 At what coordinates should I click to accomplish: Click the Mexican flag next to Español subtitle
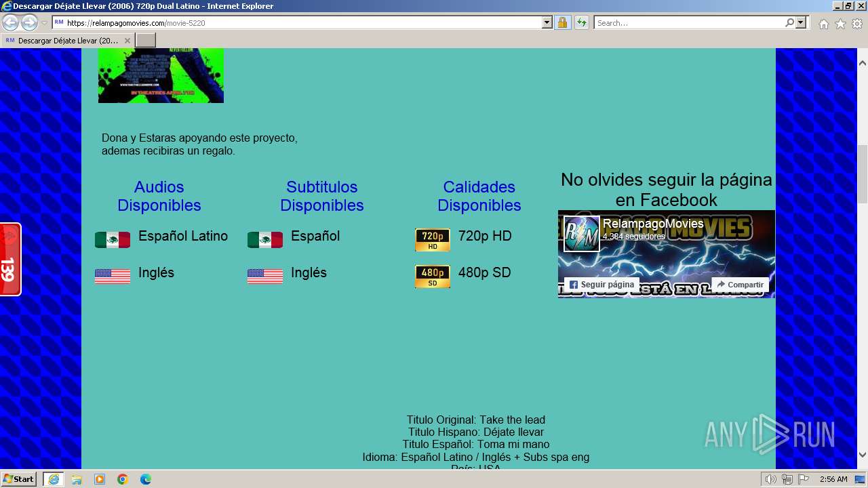coord(265,239)
